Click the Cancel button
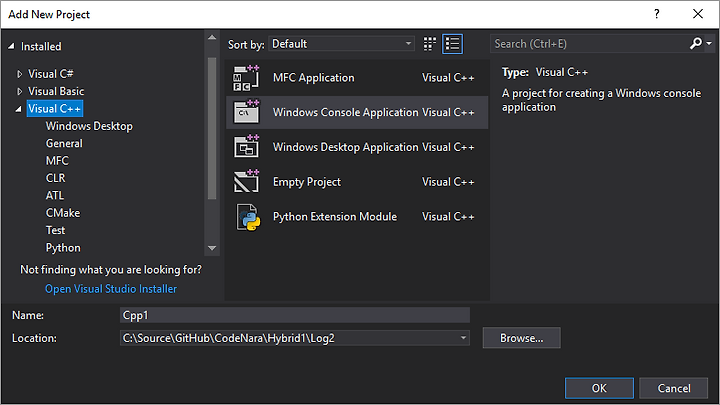Image resolution: width=720 pixels, height=405 pixels. pyautogui.click(x=674, y=388)
